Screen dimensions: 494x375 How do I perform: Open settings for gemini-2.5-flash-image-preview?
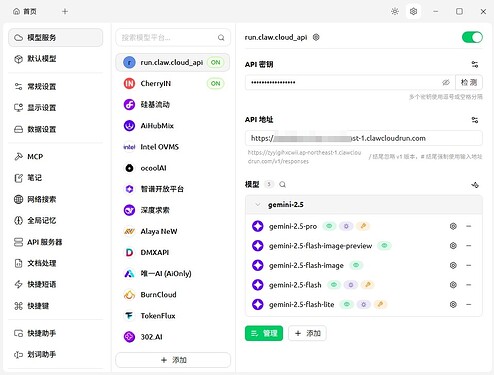[x=453, y=246]
